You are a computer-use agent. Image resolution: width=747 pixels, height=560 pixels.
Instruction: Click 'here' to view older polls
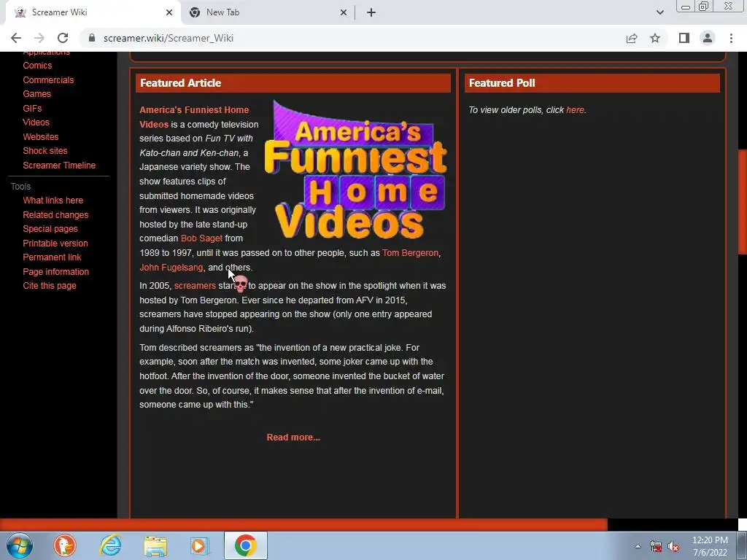(575, 110)
